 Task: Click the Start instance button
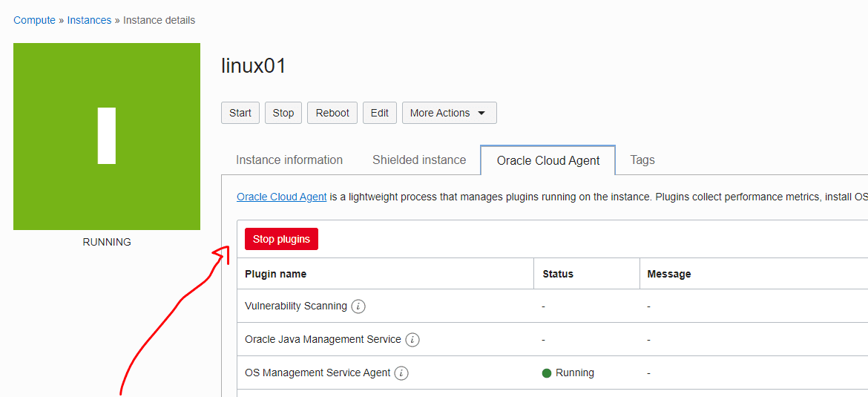[240, 113]
